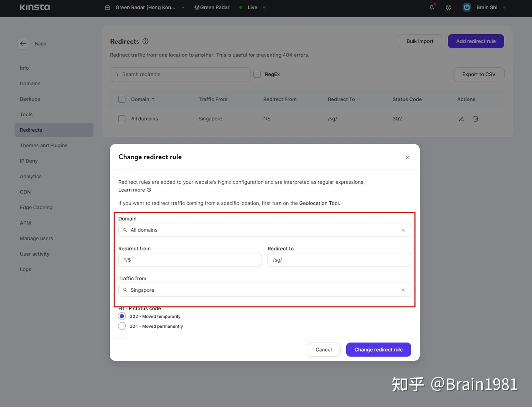Click the Redirect to input field
This screenshot has height=407, width=532.
pos(339,260)
